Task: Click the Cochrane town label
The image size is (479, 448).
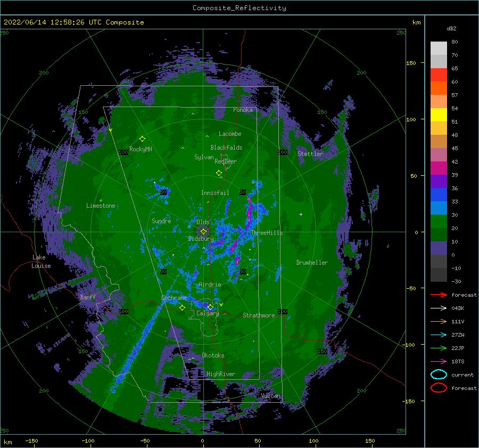Action: coord(174,298)
